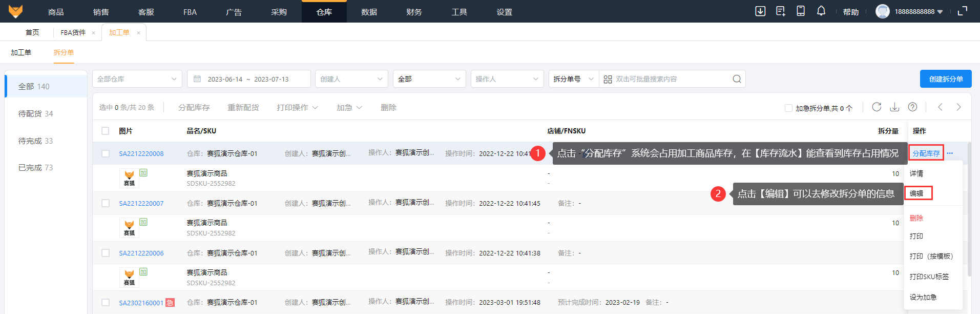Refresh the split order list
The width and height of the screenshot is (980, 314).
(877, 107)
